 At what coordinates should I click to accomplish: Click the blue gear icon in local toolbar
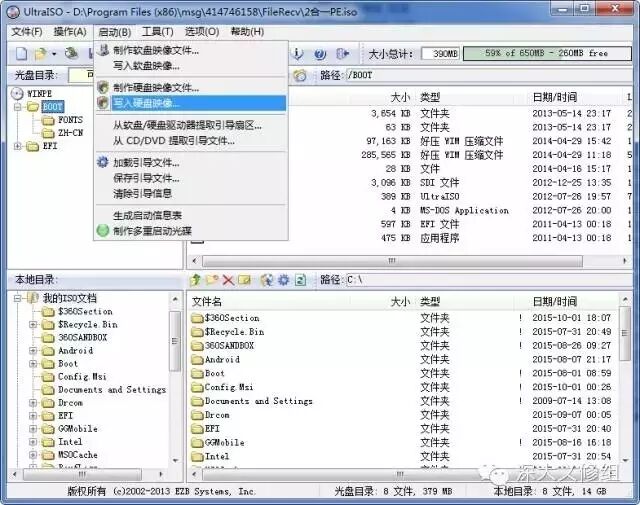tap(283, 280)
